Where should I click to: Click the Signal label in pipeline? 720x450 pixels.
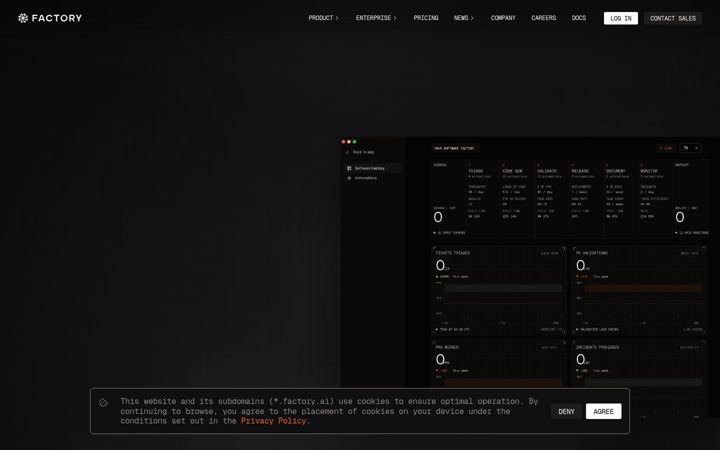pos(440,165)
